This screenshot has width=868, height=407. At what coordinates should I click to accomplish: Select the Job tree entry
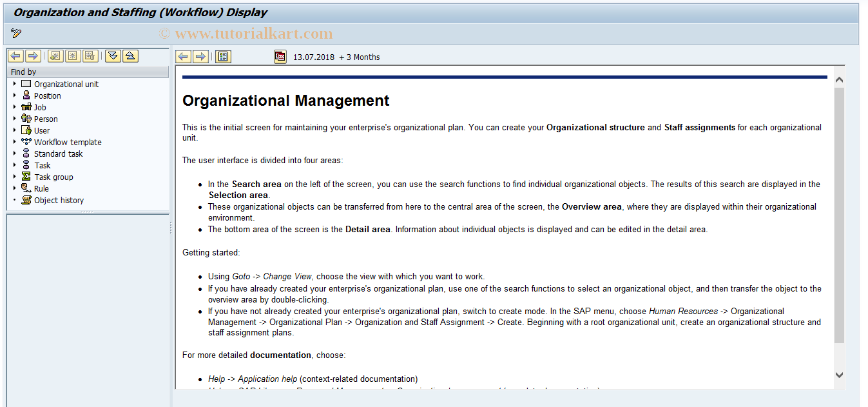40,108
